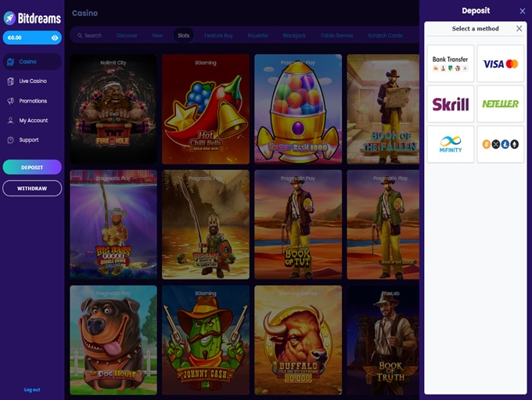Screen dimensions: 532x400
Task: Click the Bitdreams rocket logo
Action: 10,17
